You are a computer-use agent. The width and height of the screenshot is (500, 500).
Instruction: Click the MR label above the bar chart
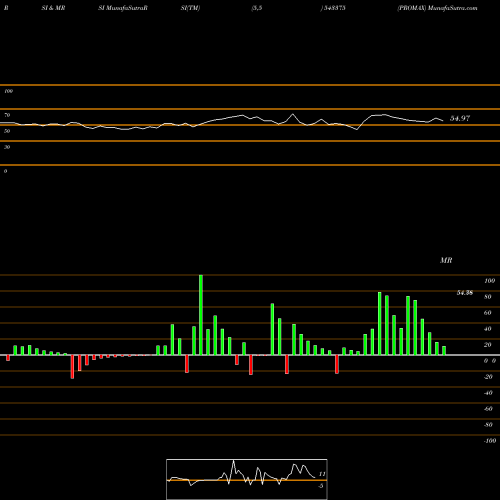[446, 260]
